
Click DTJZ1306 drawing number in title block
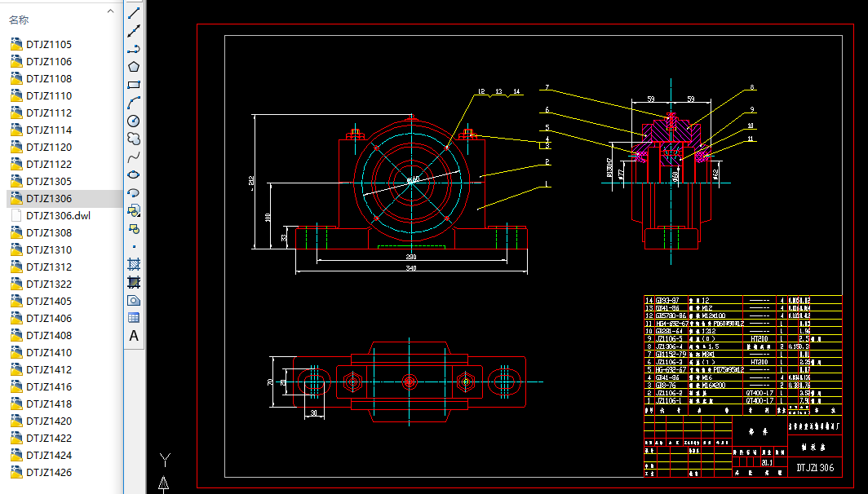(x=815, y=468)
